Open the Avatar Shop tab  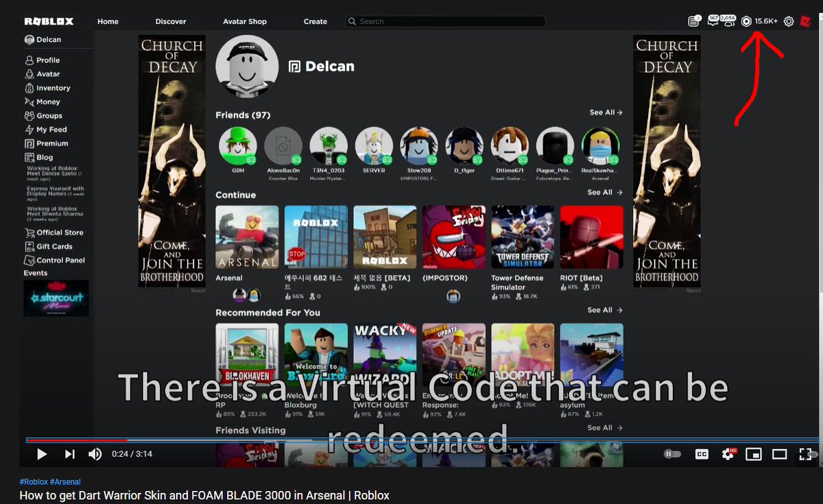coord(245,21)
